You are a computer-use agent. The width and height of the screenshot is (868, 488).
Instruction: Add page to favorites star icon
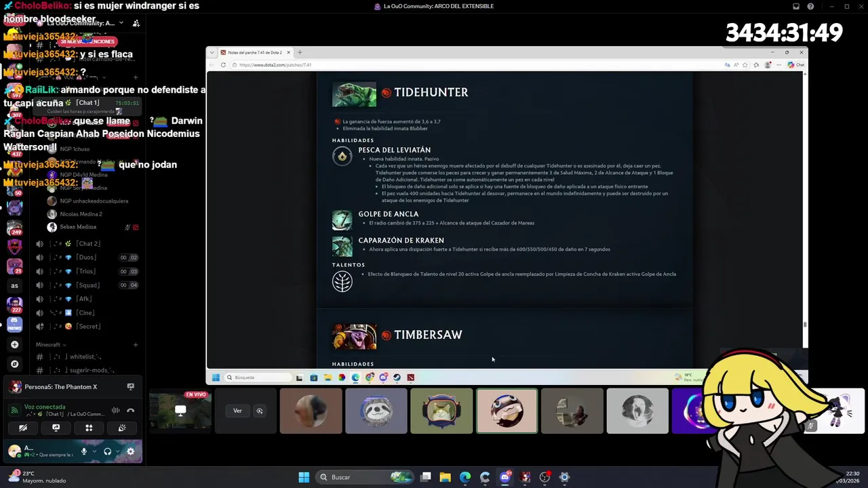click(x=745, y=65)
